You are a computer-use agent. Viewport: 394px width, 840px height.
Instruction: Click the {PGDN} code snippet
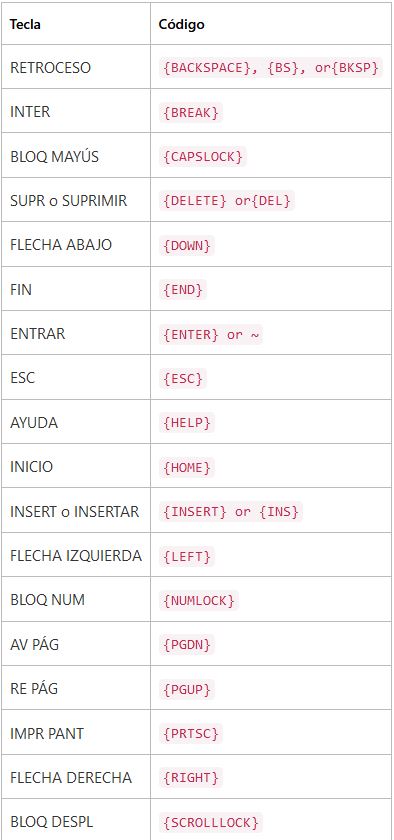(x=187, y=644)
